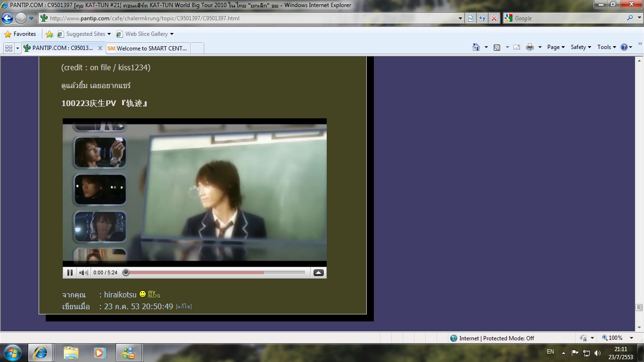This screenshot has height=362, width=644.
Task: Open recent pages dropdown beside Forward
Action: [32, 18]
